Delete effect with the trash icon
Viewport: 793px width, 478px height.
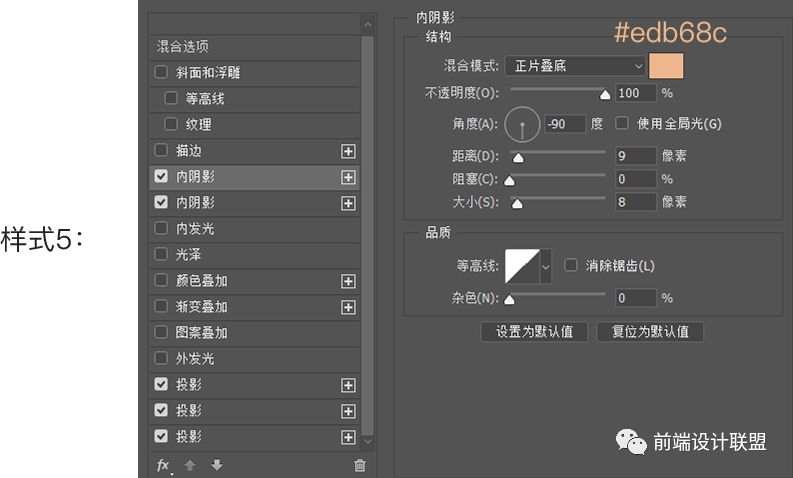pos(360,465)
